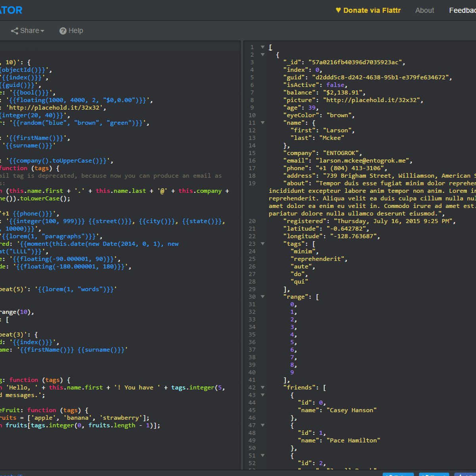Click line number 20 in the output gutter

[252, 221]
